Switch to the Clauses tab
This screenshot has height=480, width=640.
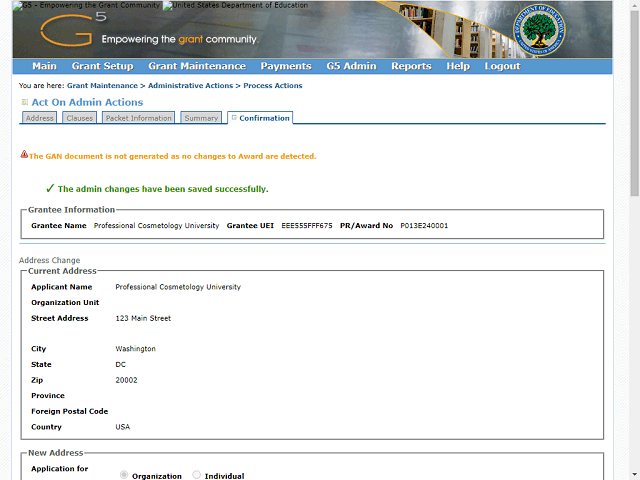(80, 118)
